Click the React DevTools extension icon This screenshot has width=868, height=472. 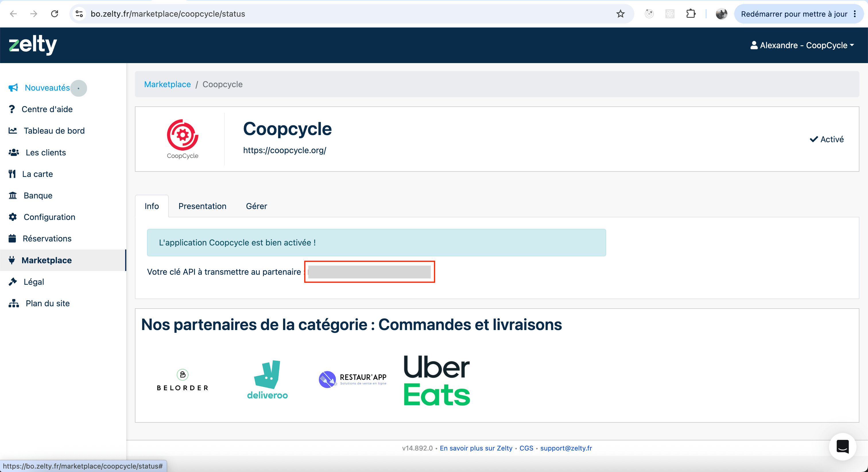tap(670, 14)
